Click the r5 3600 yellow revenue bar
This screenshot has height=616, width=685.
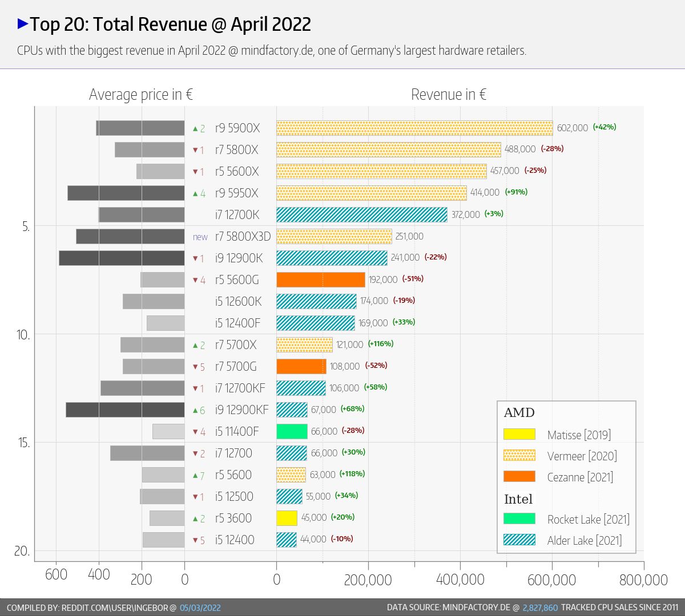pos(287,518)
